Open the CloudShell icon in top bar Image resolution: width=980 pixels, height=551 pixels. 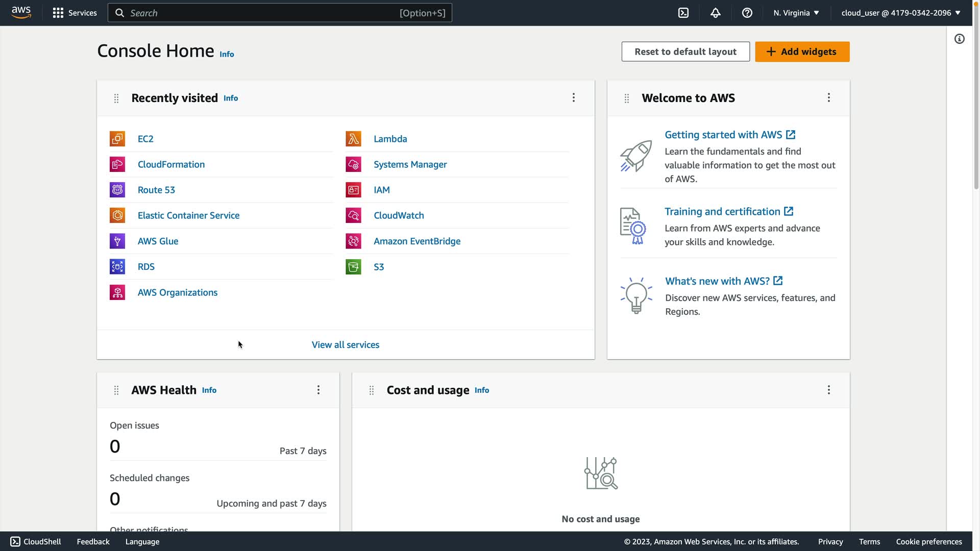tap(683, 13)
